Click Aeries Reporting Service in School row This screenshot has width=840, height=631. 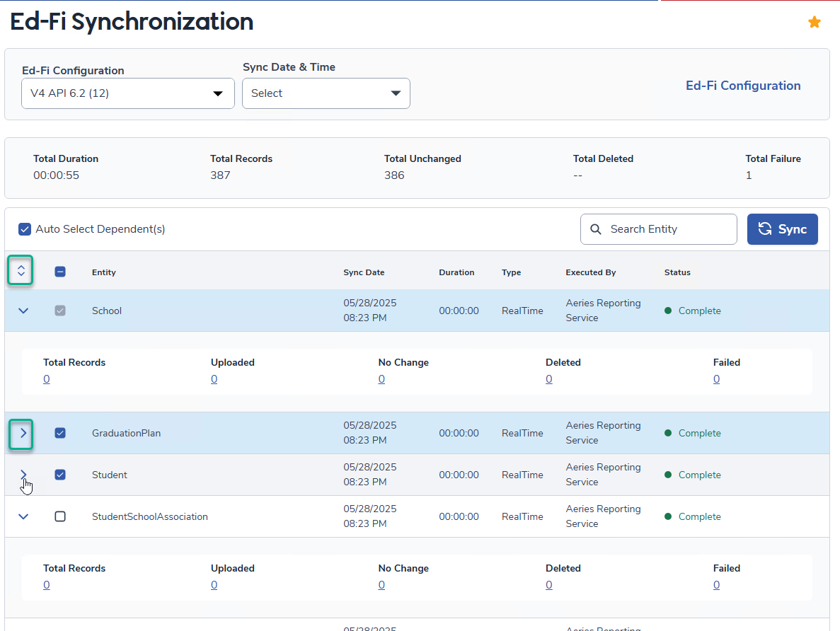[x=603, y=310]
